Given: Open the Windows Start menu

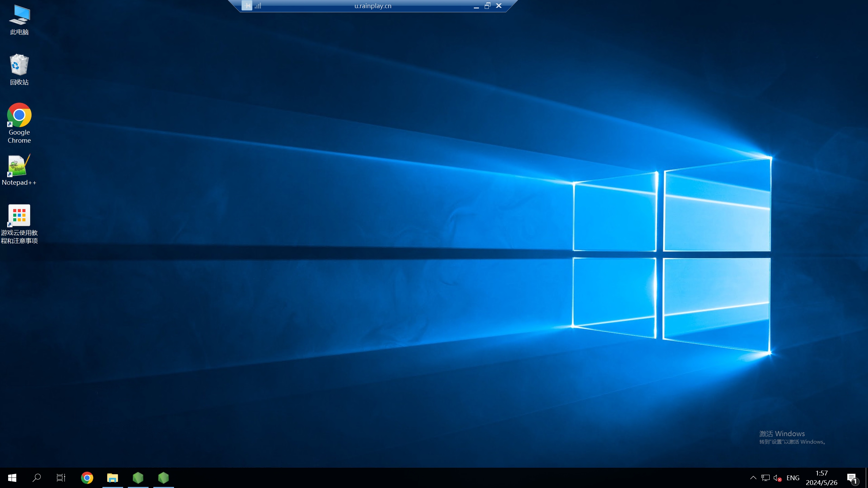Looking at the screenshot, I should click(12, 478).
